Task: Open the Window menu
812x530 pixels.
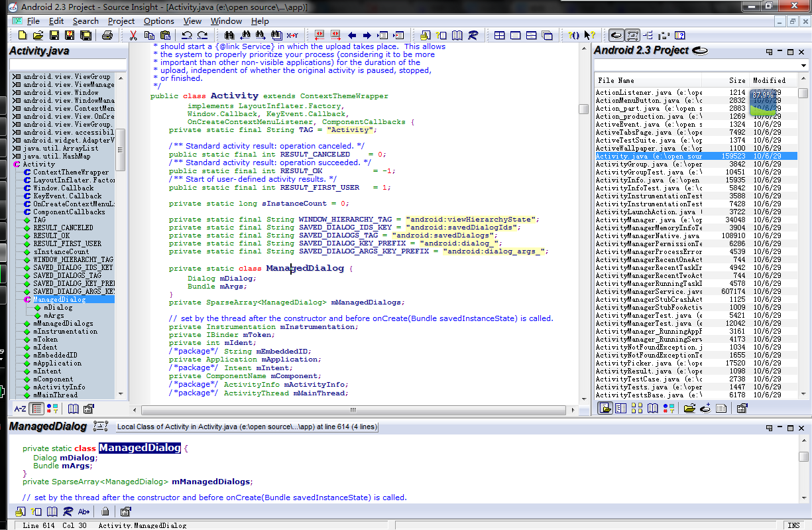Action: coord(226,21)
